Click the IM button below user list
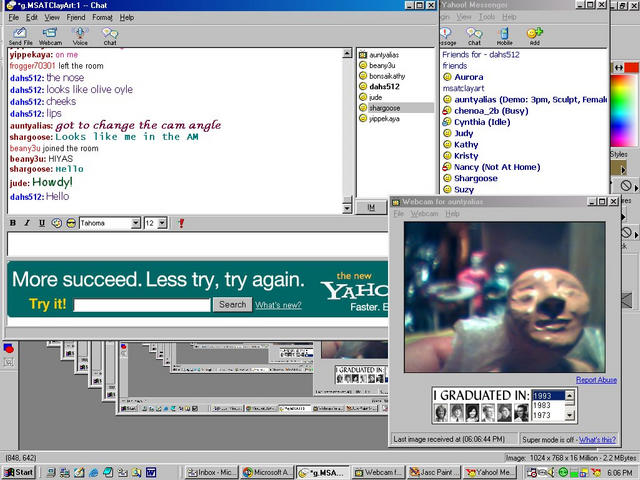 tap(371, 207)
